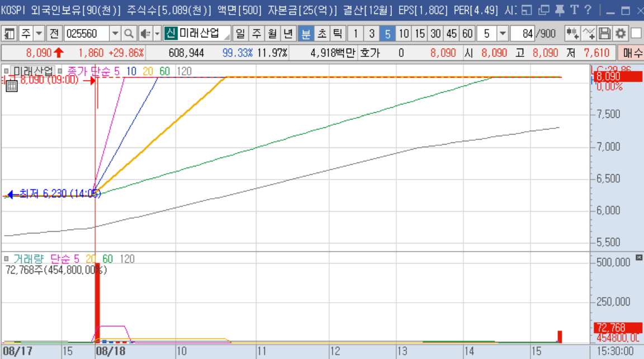Select the 초 second period
Viewport: 644px width, 359px height.
[x=321, y=33]
